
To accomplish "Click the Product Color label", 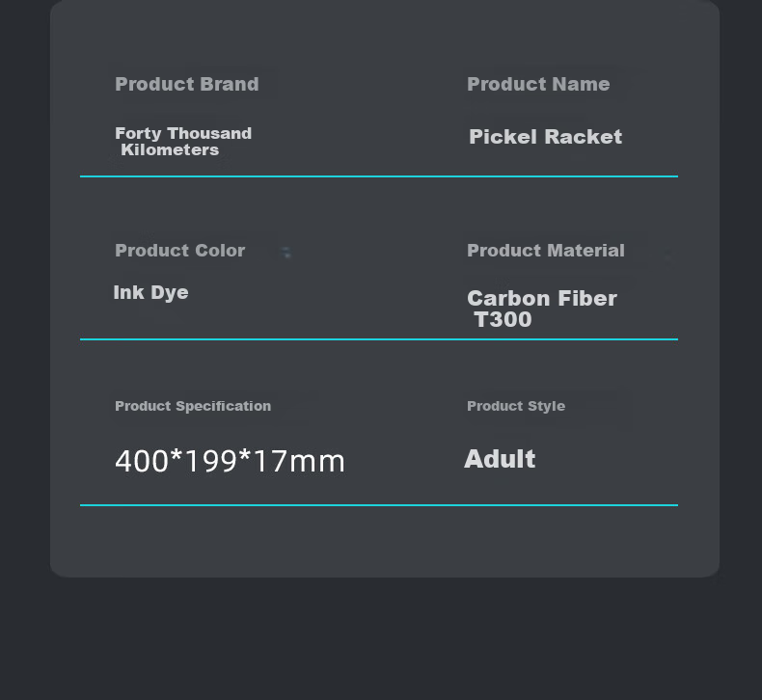I will tap(179, 251).
